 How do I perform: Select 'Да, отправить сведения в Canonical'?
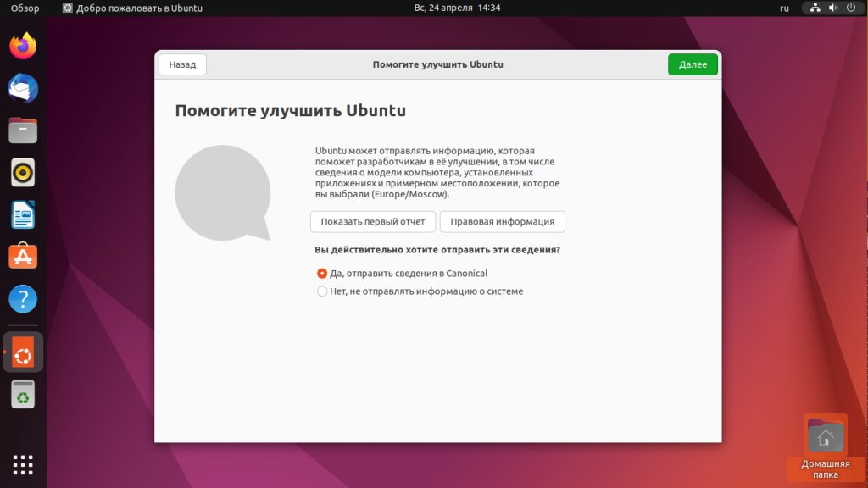click(322, 274)
